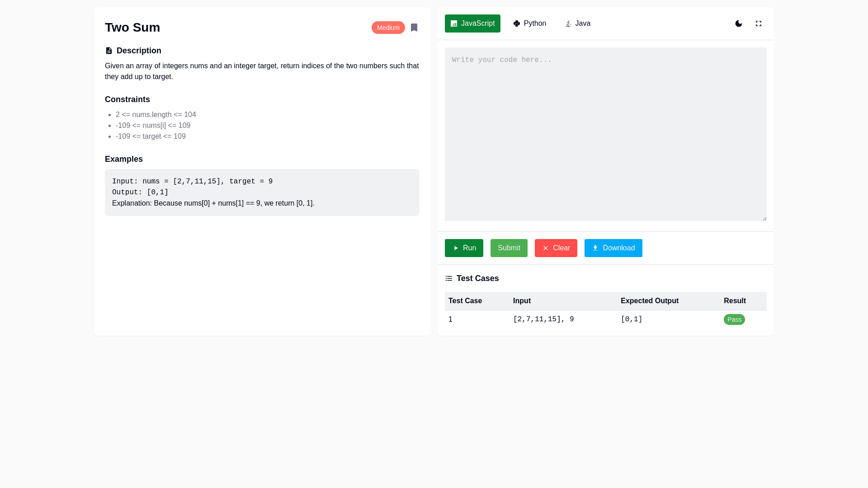Toggle dark mode with moon icon
The width and height of the screenshot is (868, 488).
(738, 23)
